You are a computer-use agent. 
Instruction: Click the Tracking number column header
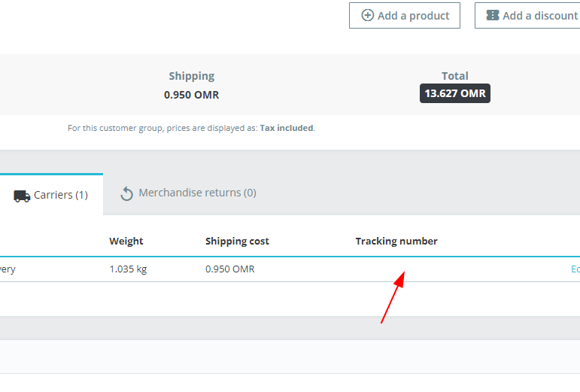click(x=396, y=241)
